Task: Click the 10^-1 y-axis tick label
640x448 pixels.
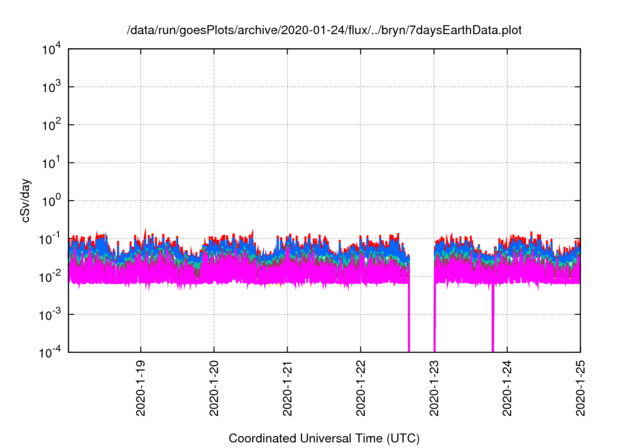Action: (50, 239)
